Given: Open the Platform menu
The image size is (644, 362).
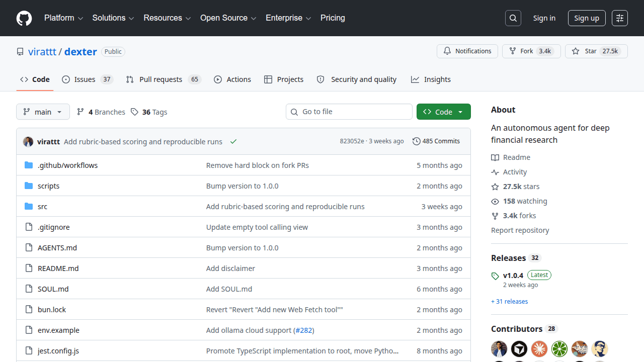Looking at the screenshot, I should 63,18.
